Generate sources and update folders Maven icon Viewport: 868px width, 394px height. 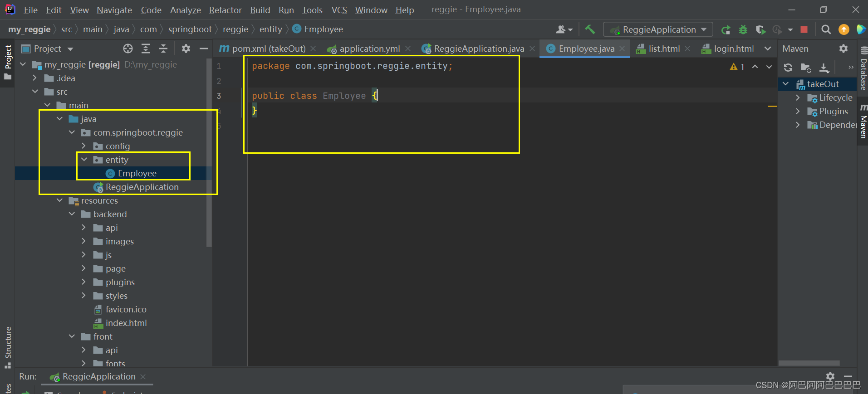(806, 68)
